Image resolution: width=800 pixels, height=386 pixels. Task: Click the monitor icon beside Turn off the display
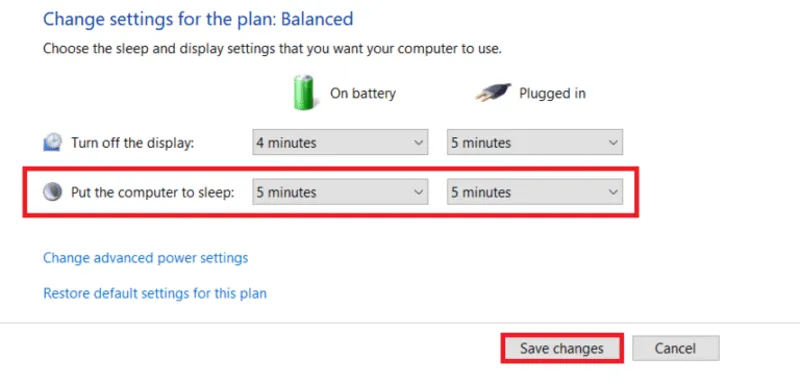(x=52, y=143)
